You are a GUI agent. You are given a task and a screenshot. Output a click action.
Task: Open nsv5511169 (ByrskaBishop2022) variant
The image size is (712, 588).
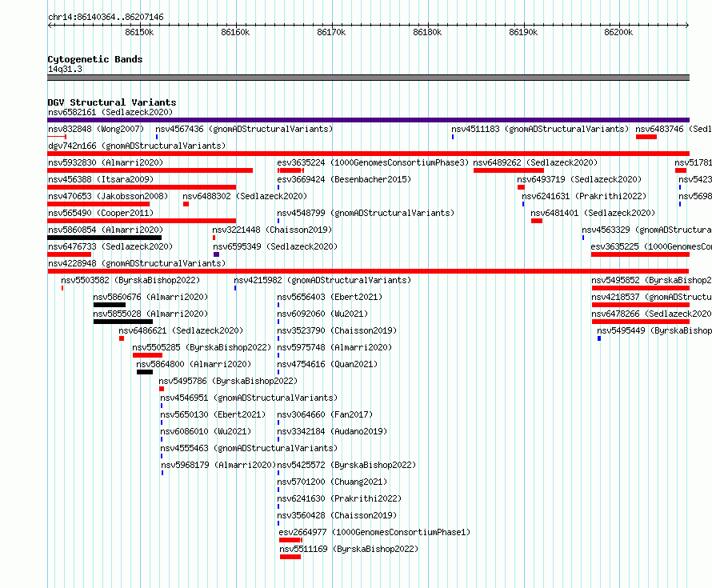[x=349, y=549]
